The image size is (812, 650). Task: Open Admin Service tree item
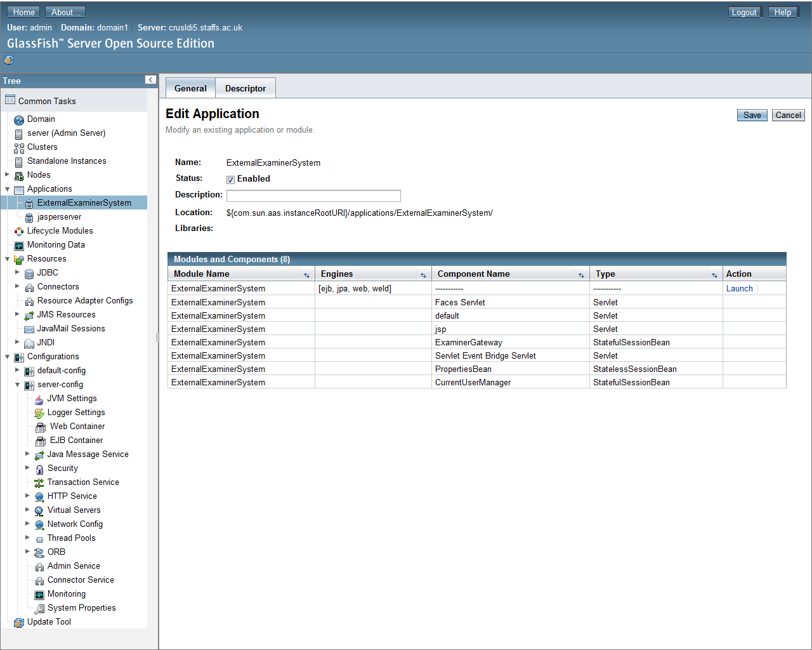click(74, 566)
